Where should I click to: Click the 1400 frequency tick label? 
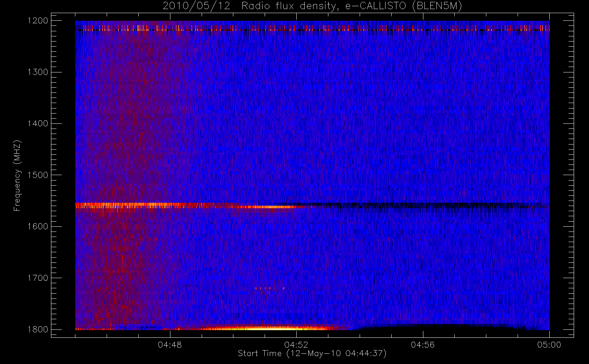pos(38,123)
